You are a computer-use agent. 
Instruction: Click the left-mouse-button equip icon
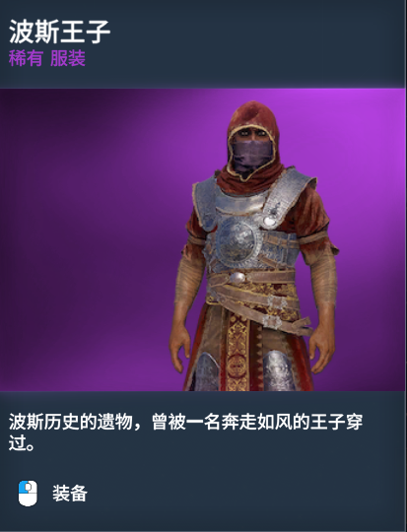click(28, 493)
